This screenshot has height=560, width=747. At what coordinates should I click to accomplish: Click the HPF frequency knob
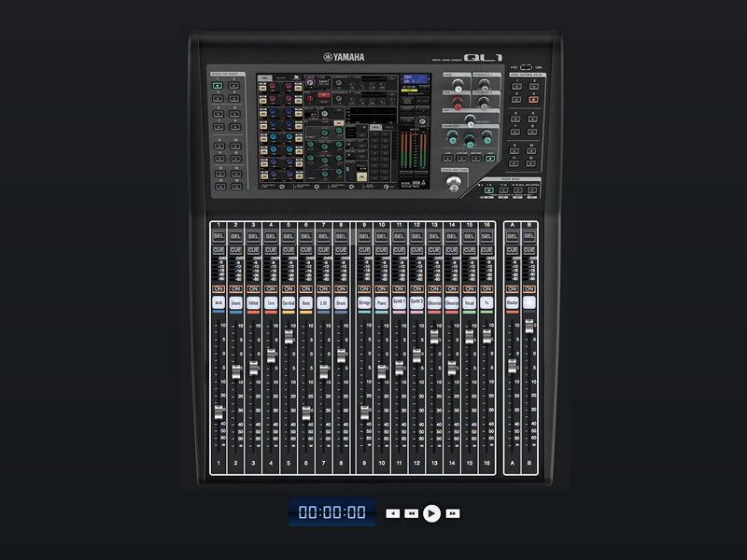coord(471,120)
